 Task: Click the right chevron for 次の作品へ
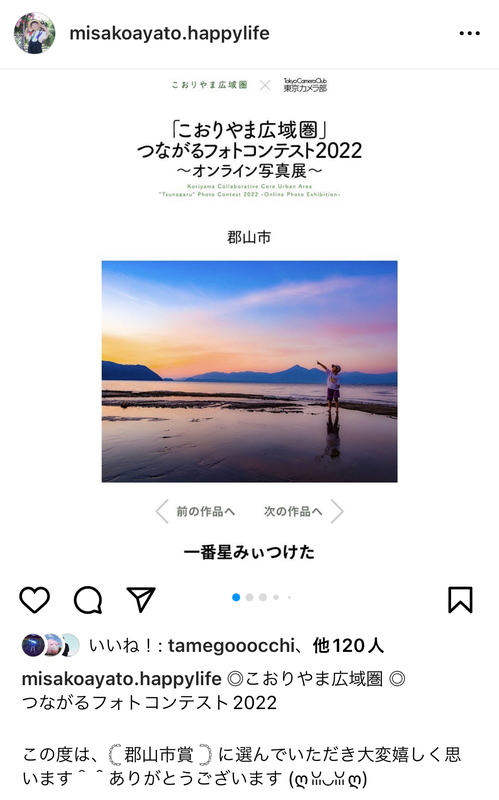[x=337, y=511]
